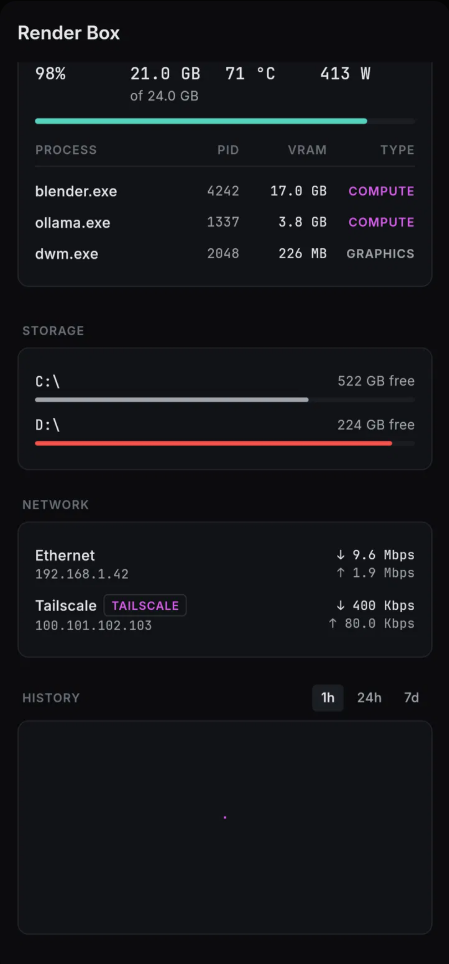This screenshot has width=449, height=964.
Task: Click the PID column header
Action: (x=228, y=150)
